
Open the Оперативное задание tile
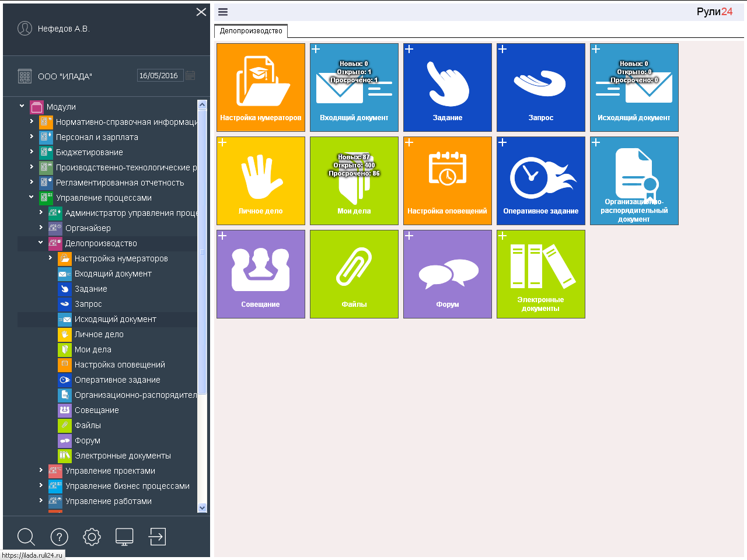541,181
